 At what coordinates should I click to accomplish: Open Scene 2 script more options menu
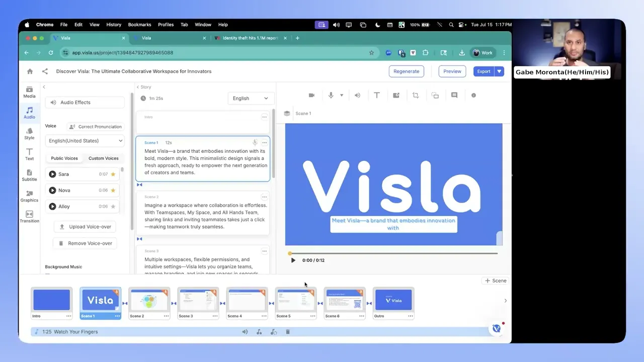(264, 197)
